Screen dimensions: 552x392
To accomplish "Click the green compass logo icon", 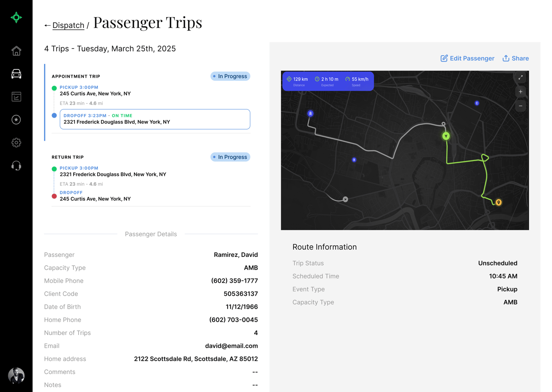I will pyautogui.click(x=16, y=17).
